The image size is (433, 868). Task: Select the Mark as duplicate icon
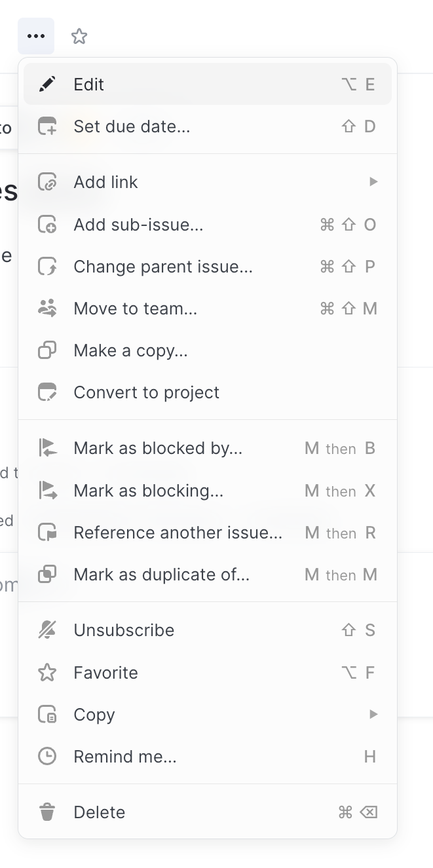point(47,575)
